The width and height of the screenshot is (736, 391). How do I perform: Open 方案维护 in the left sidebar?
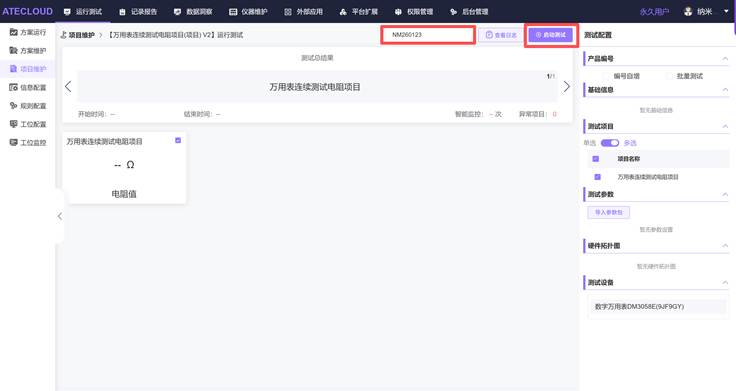28,50
